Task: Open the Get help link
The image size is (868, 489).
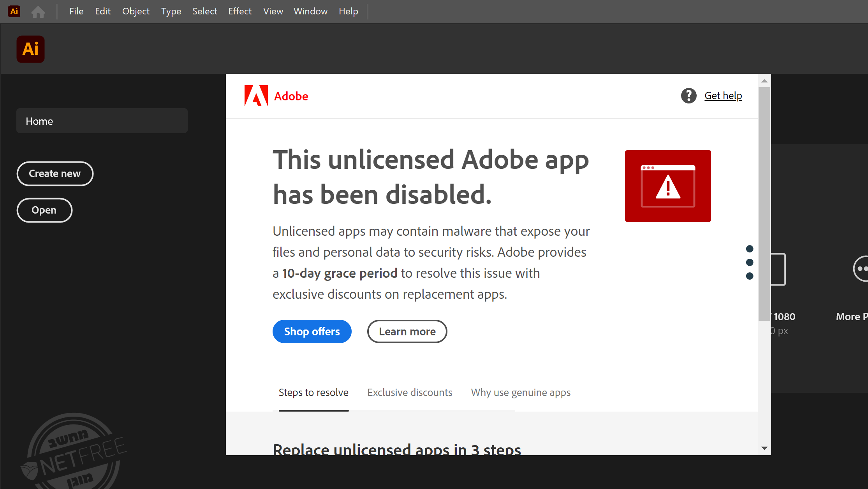Action: point(723,96)
